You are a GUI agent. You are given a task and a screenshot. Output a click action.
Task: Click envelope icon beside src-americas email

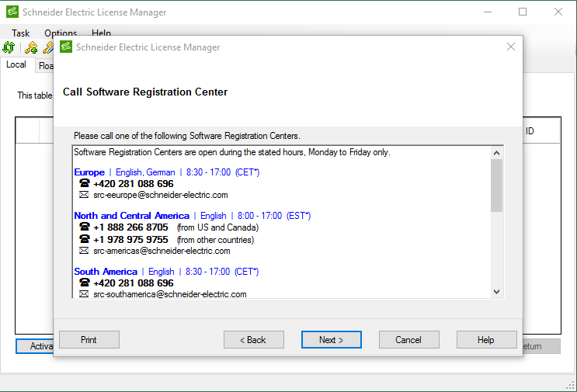point(84,251)
